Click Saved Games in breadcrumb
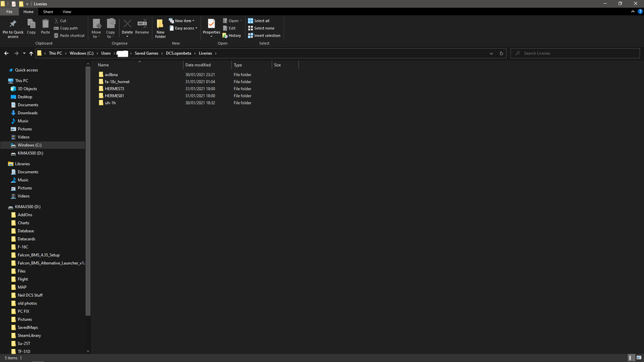The height and width of the screenshot is (362, 644). point(146,53)
